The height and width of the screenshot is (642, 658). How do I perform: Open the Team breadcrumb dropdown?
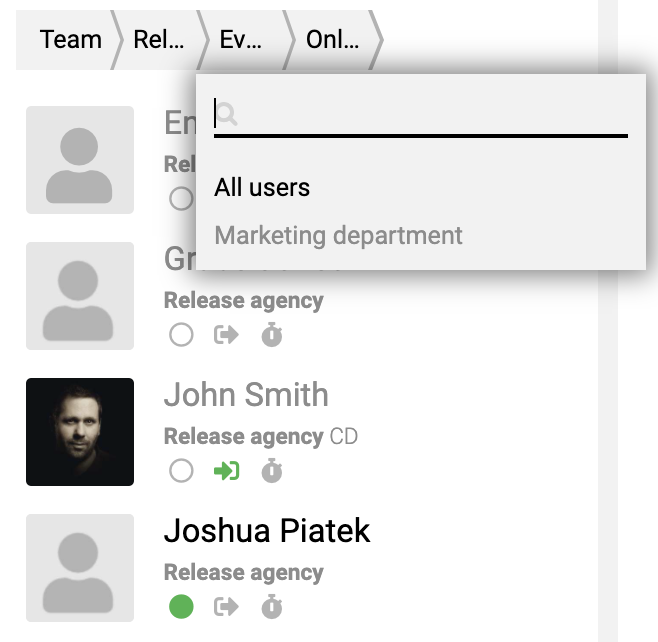[x=70, y=40]
